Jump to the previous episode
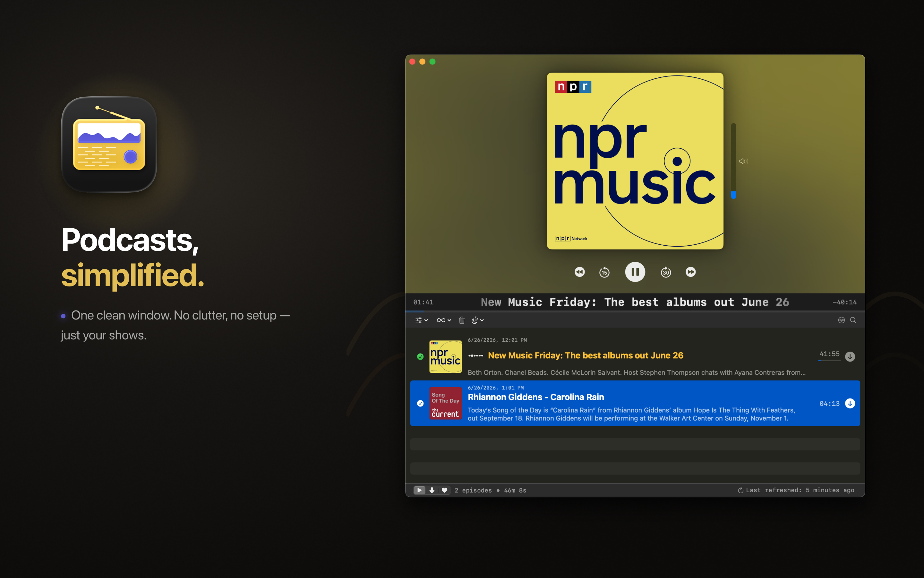Screen dimensions: 924x578 (x=580, y=272)
